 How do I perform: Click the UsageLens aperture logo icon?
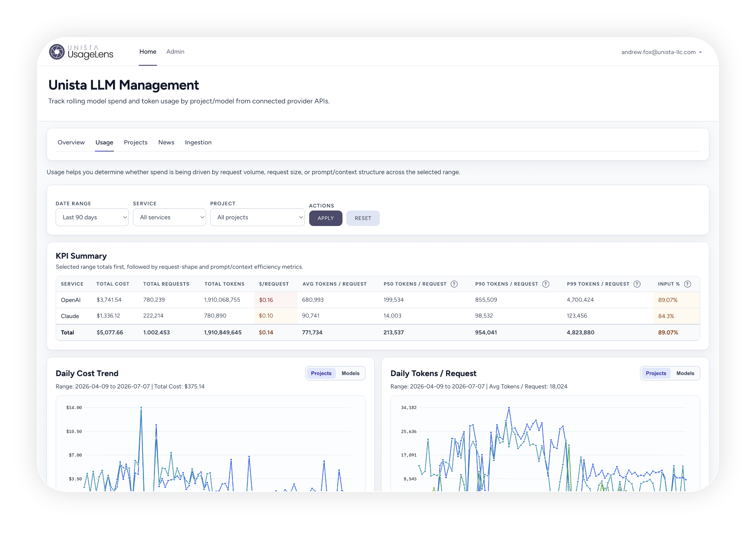click(x=57, y=52)
